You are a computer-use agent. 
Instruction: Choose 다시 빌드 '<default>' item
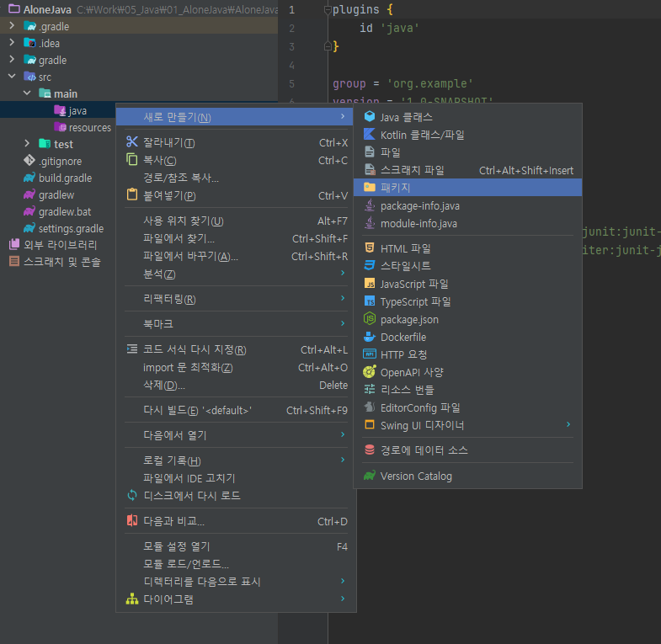click(x=236, y=411)
